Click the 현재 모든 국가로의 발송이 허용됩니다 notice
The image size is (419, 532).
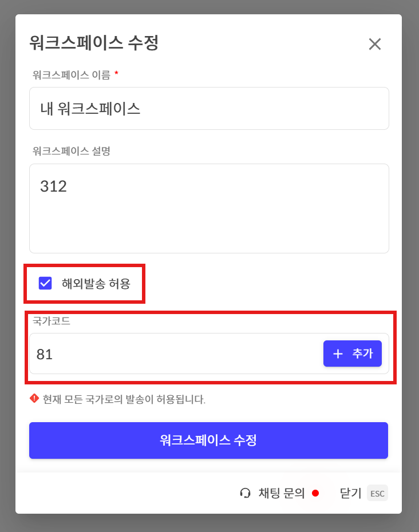tap(124, 399)
